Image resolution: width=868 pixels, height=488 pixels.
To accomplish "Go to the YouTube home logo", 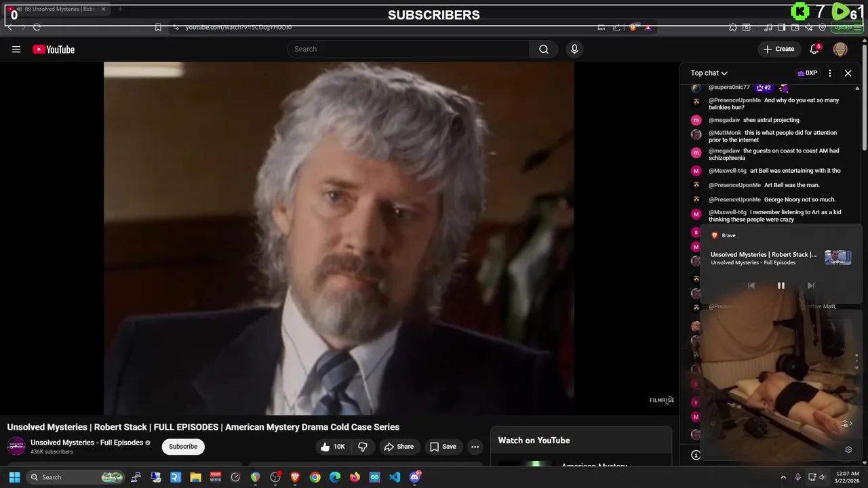I will point(54,49).
